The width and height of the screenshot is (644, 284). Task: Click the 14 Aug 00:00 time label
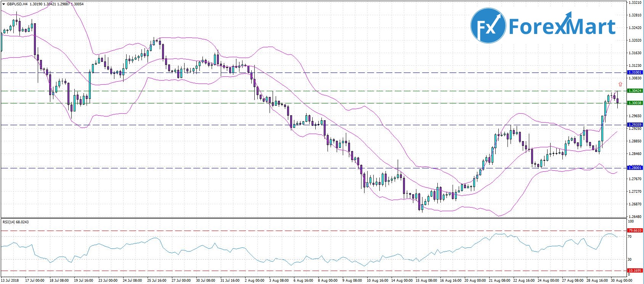coord(401,281)
